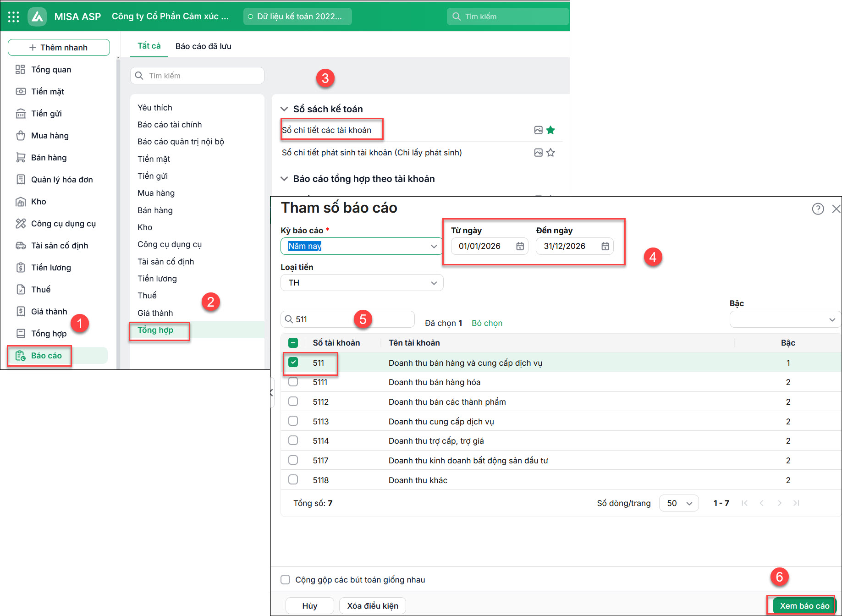
Task: Open the Loại tiền dropdown
Action: point(362,283)
